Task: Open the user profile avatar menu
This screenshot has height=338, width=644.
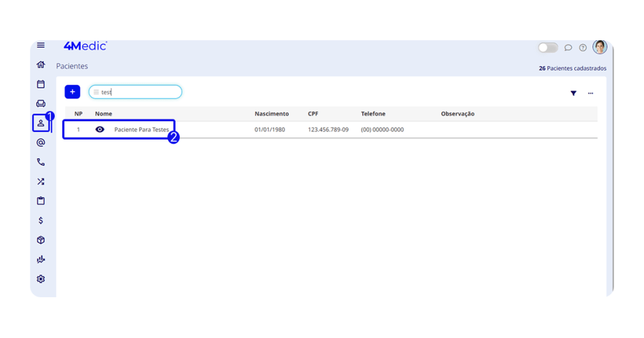Action: 600,47
